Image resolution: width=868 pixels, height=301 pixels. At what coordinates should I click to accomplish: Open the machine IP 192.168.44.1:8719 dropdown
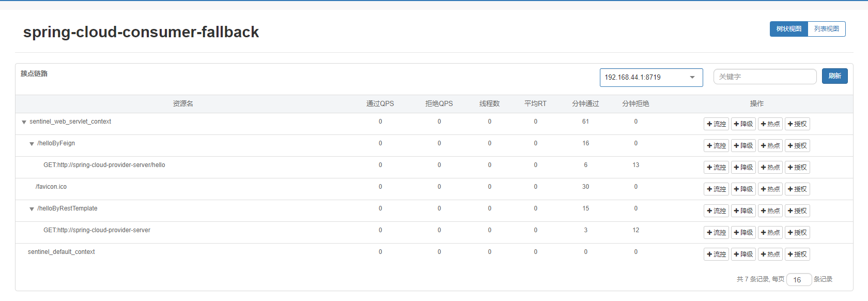coord(651,78)
